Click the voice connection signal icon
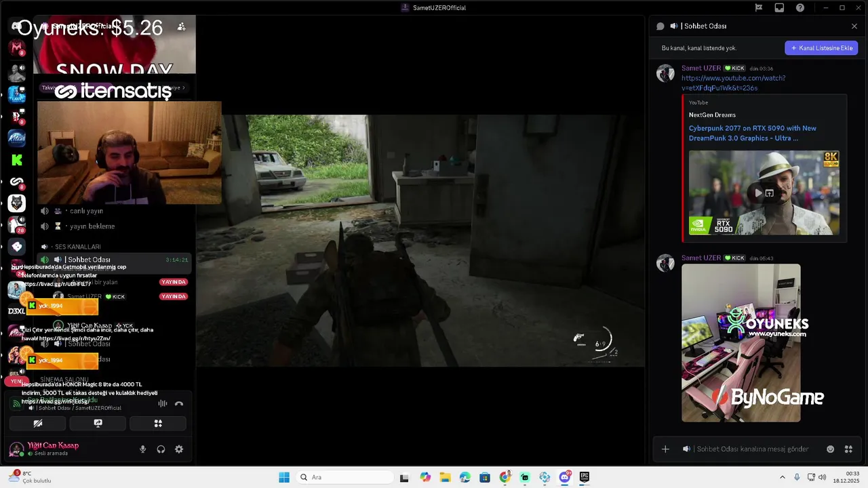The width and height of the screenshot is (868, 488). point(16,404)
